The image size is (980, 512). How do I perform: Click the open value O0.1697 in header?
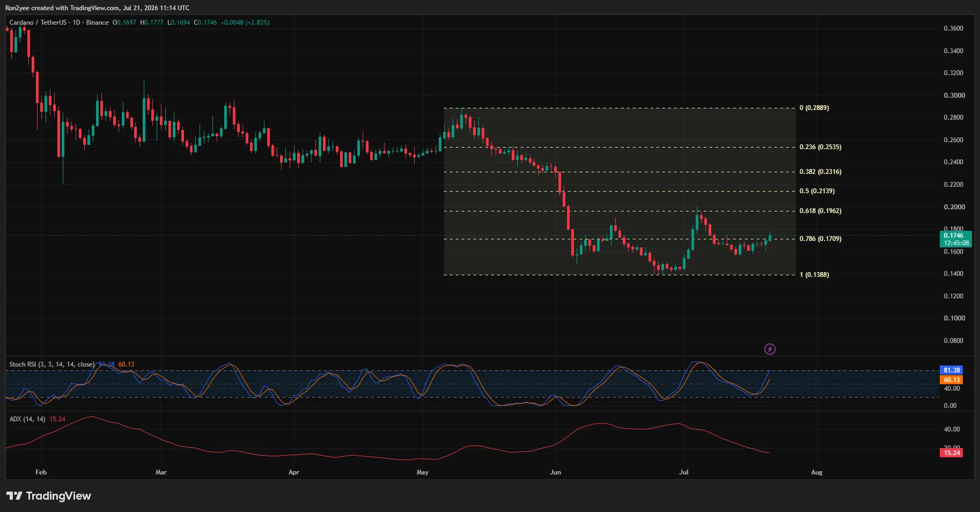point(124,23)
